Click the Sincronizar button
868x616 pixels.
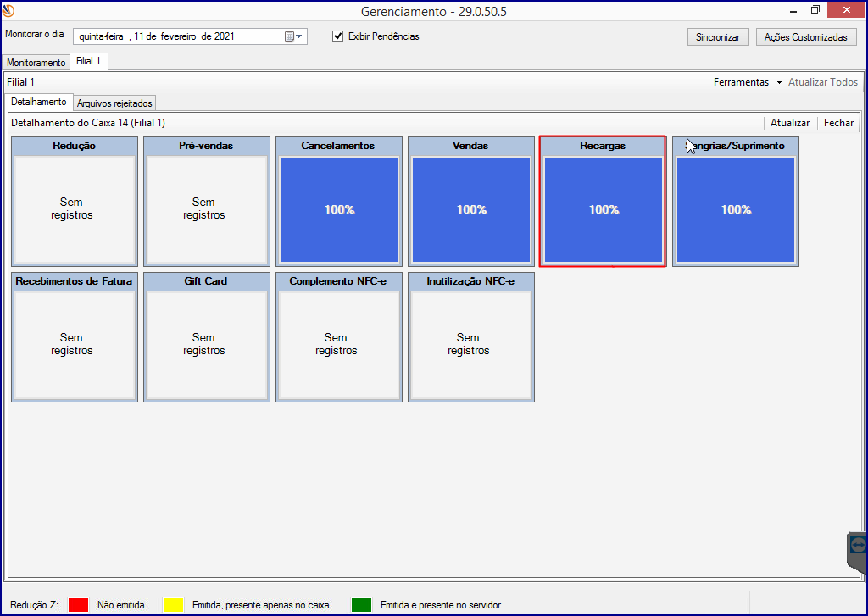point(718,37)
